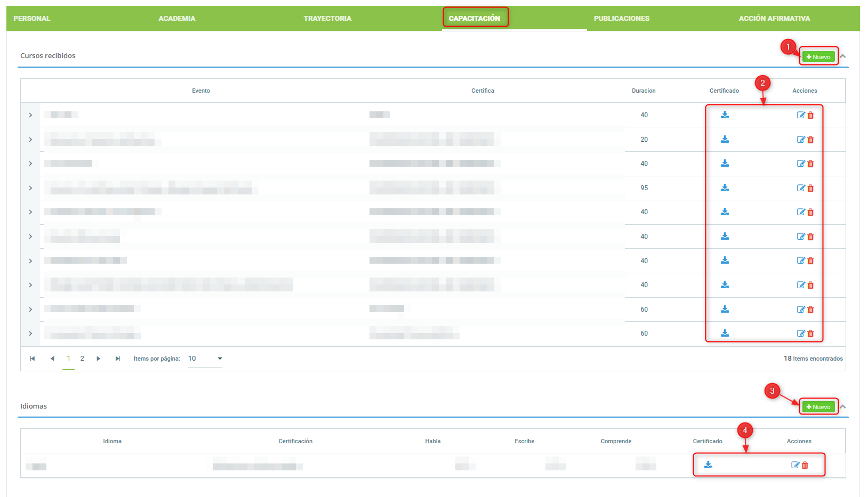Delete the 20-hour course row
Image resolution: width=868 pixels, height=497 pixels.
coord(810,140)
